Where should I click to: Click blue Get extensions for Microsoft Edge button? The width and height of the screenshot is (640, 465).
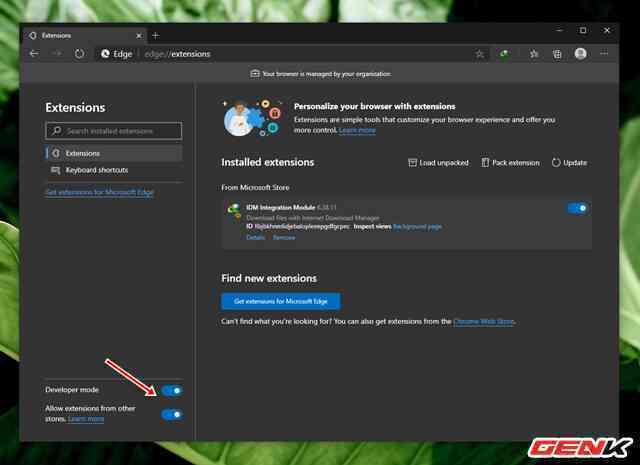[281, 301]
